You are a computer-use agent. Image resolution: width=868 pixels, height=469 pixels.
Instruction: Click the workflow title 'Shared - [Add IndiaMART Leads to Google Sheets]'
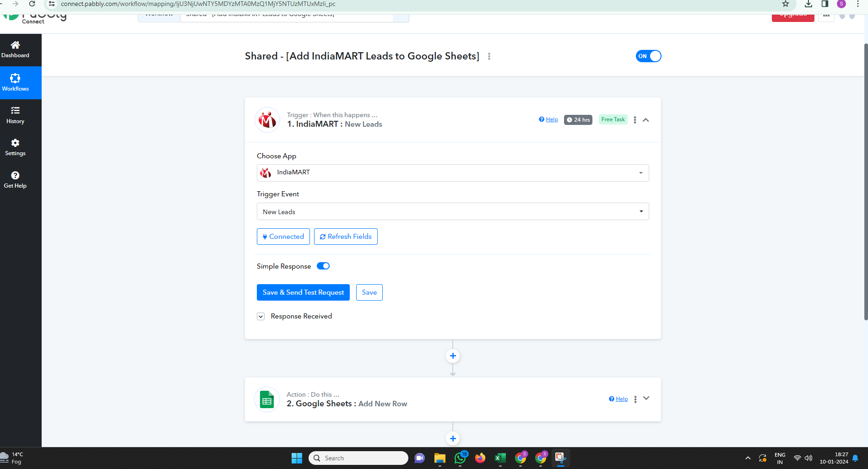tap(362, 56)
